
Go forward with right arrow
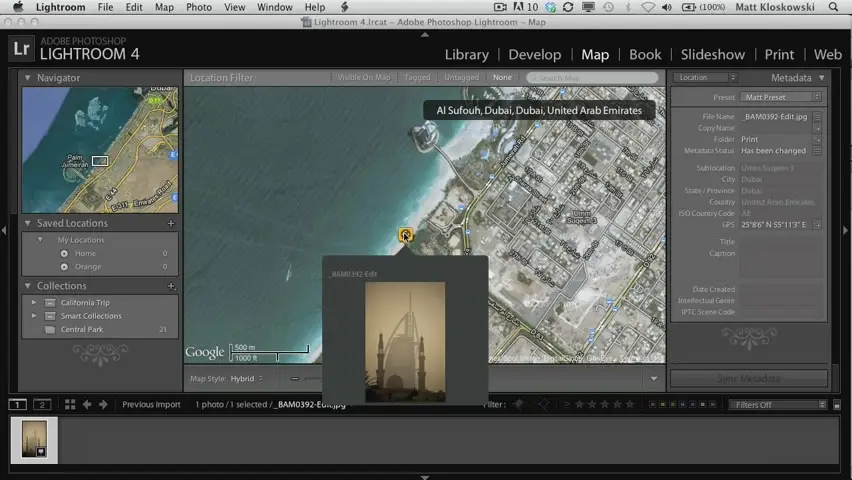[103, 404]
